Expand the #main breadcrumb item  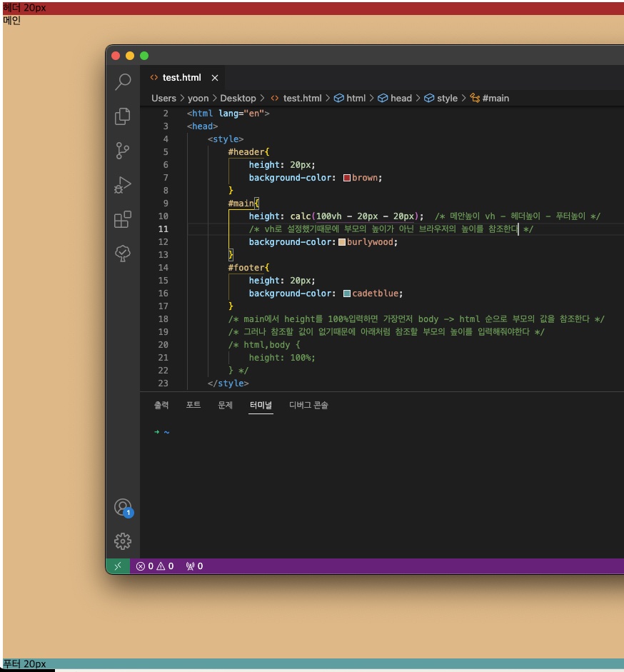(490, 98)
